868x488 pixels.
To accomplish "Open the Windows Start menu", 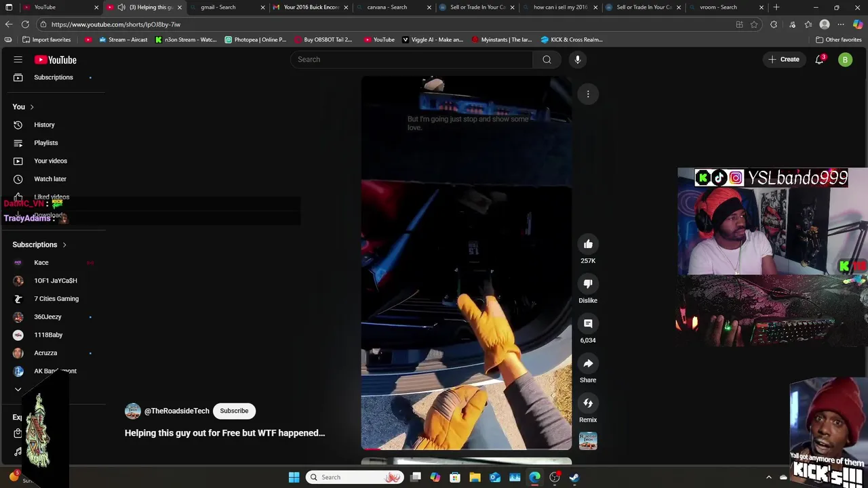I will tap(294, 477).
